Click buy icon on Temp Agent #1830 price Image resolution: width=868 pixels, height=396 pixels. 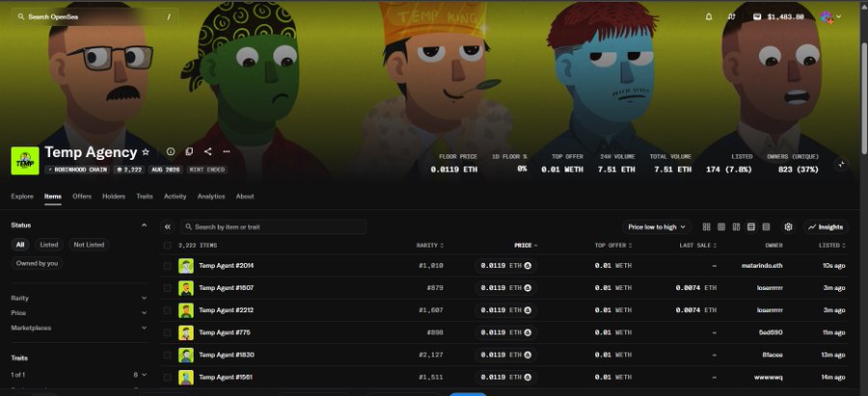coord(528,356)
